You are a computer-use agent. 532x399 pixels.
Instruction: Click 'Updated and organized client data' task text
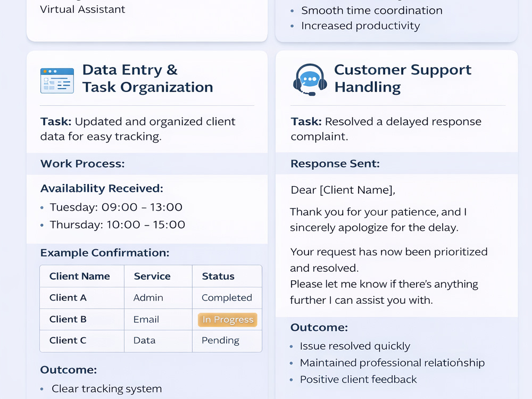138,129
